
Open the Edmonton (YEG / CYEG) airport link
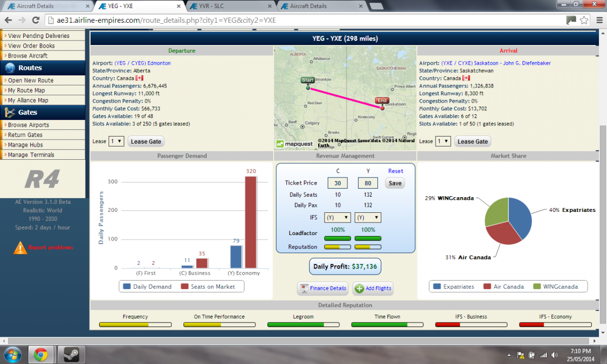[x=143, y=63]
